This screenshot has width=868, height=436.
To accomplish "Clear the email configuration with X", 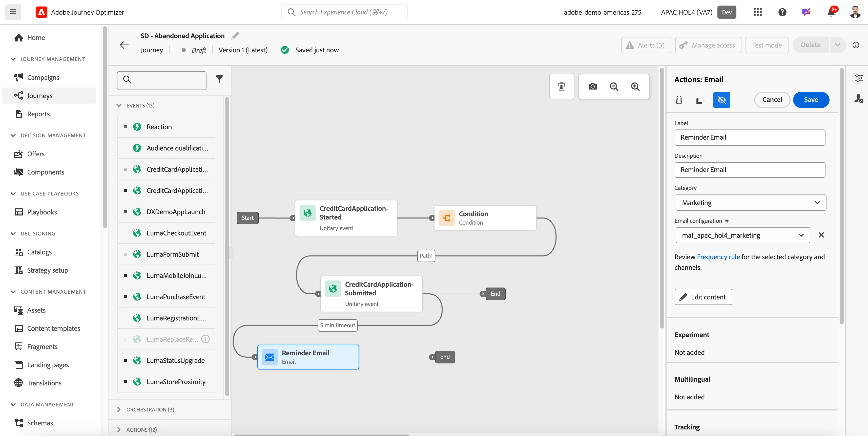I will 821,235.
